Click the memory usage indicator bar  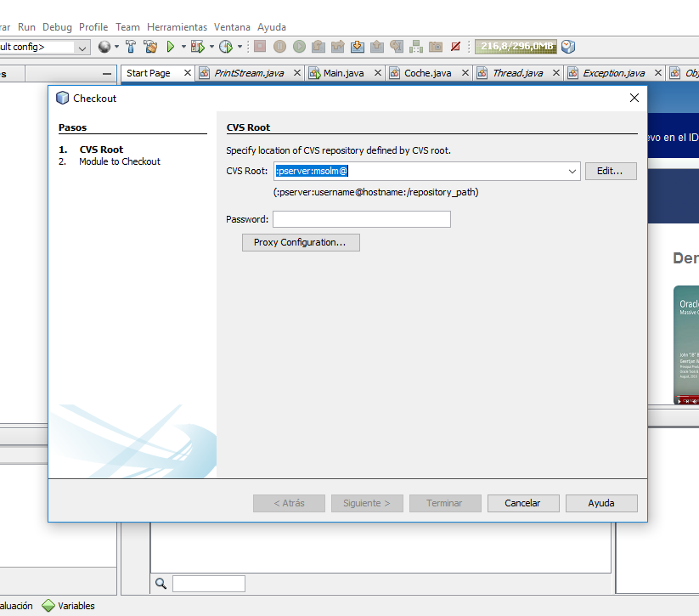point(516,47)
